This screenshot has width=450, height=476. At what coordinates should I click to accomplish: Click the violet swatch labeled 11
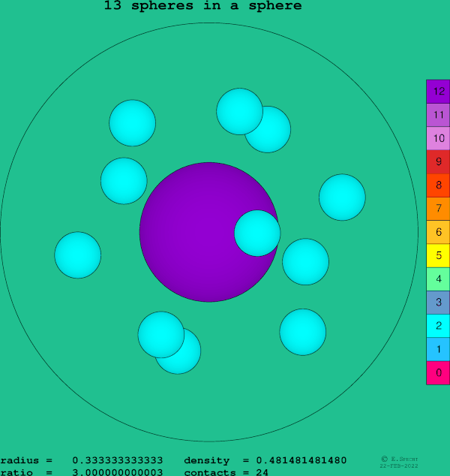coord(438,115)
